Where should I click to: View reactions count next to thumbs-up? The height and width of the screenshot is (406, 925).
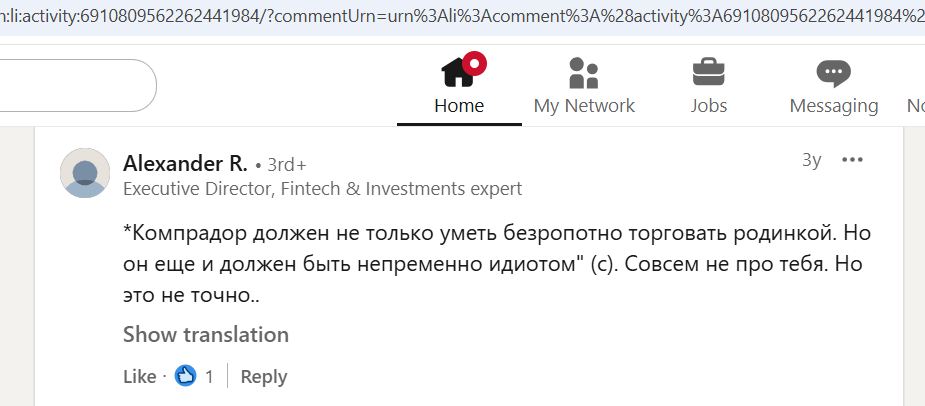click(209, 377)
